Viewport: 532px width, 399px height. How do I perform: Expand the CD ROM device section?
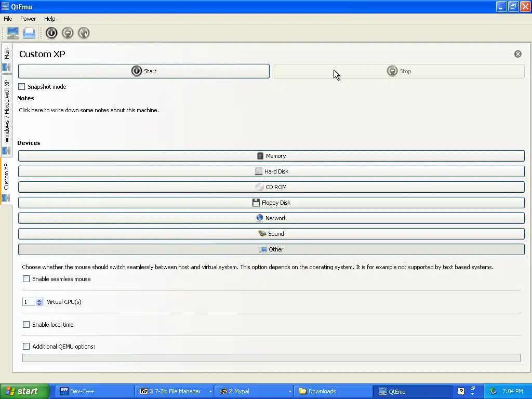click(271, 187)
